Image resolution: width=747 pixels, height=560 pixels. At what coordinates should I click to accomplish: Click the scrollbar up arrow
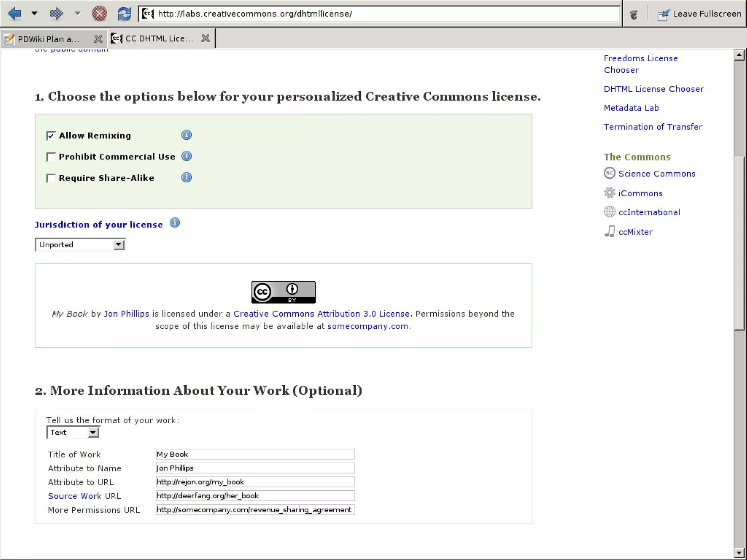[739, 55]
